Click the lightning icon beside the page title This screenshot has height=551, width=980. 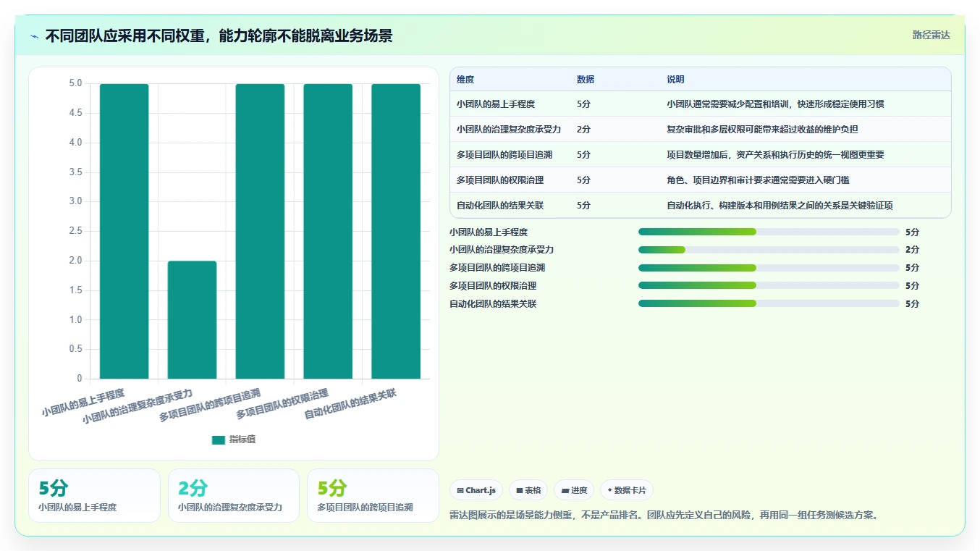coord(35,36)
